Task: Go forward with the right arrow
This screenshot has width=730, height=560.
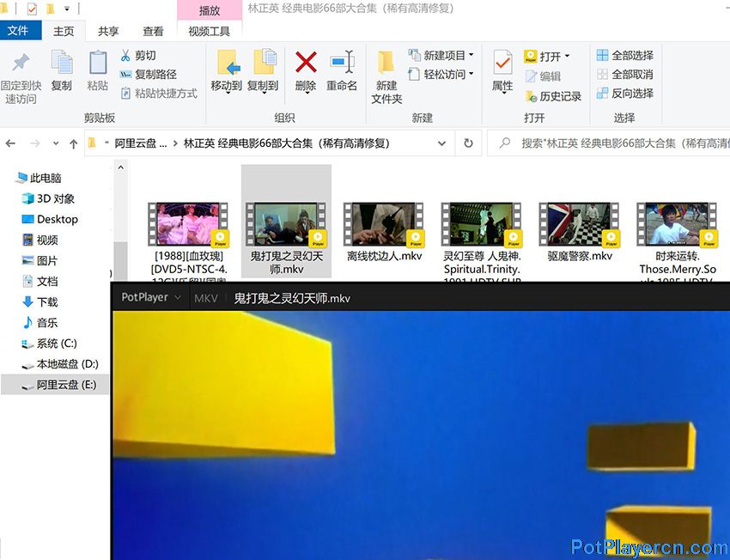Action: coord(35,143)
